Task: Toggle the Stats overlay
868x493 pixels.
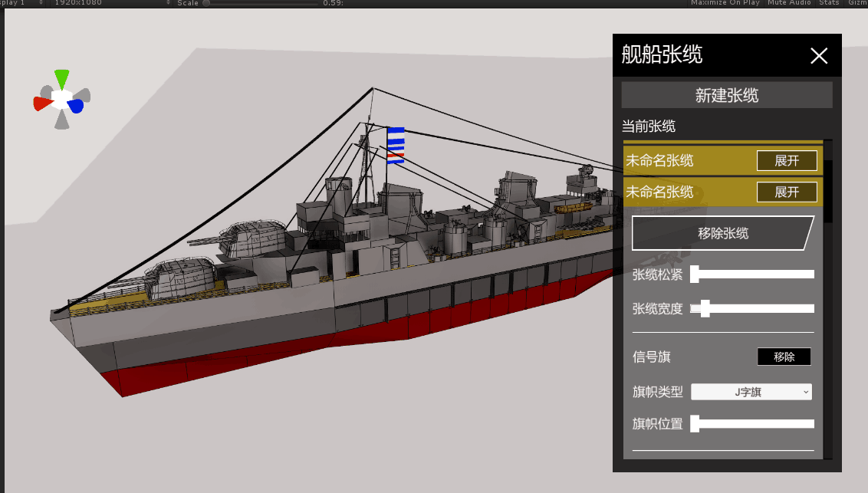Action: [x=829, y=3]
